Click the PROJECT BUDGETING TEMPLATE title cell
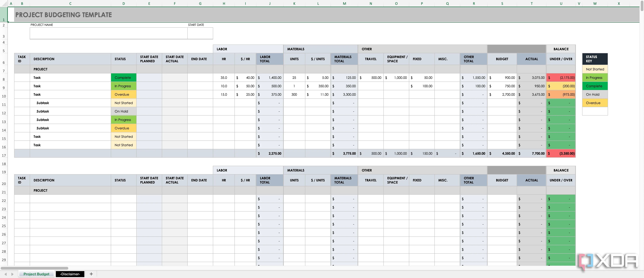This screenshot has width=644, height=278. point(63,15)
